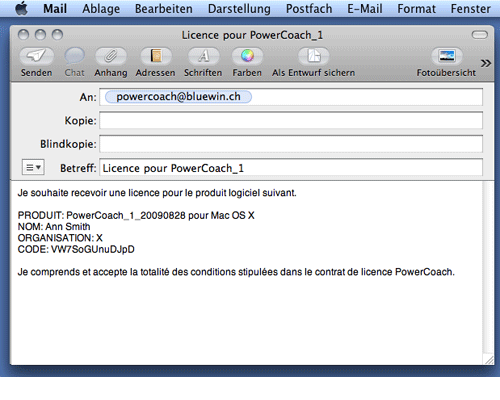This screenshot has height=400, width=500.
Task: Open the Format menu
Action: tap(416, 9)
